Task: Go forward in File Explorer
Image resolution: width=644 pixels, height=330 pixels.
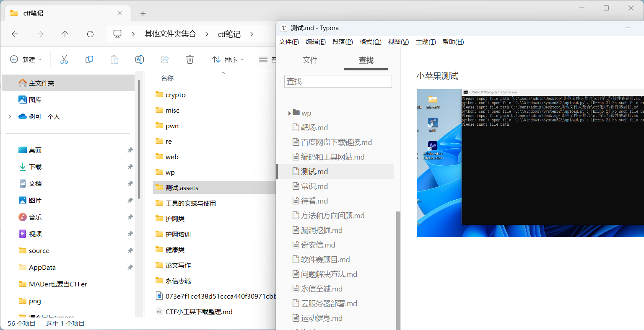Action: (x=40, y=34)
